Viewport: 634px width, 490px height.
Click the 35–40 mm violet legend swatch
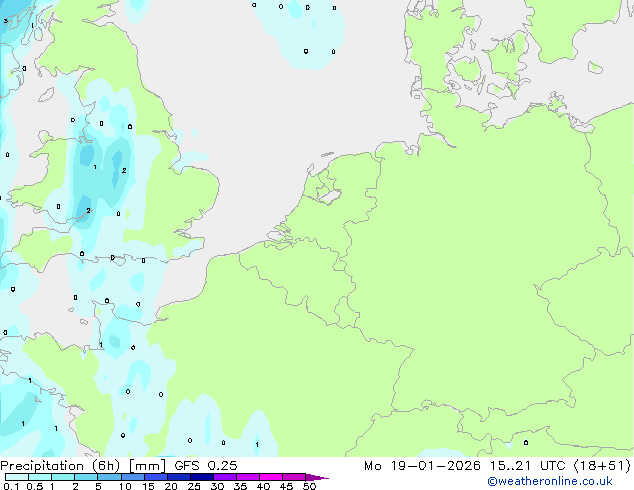[x=247, y=477]
